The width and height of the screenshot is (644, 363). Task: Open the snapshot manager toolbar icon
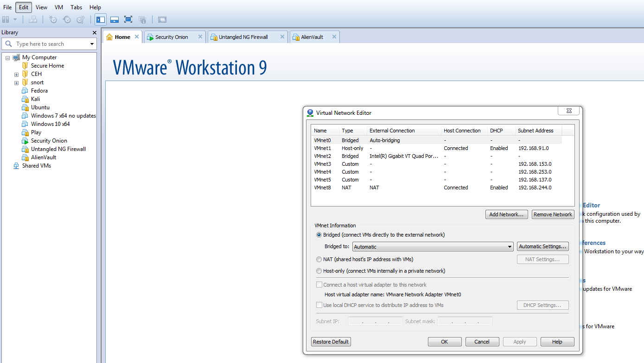pyautogui.click(x=81, y=19)
